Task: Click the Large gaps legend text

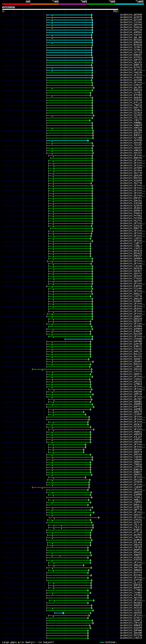Action: coord(28,642)
